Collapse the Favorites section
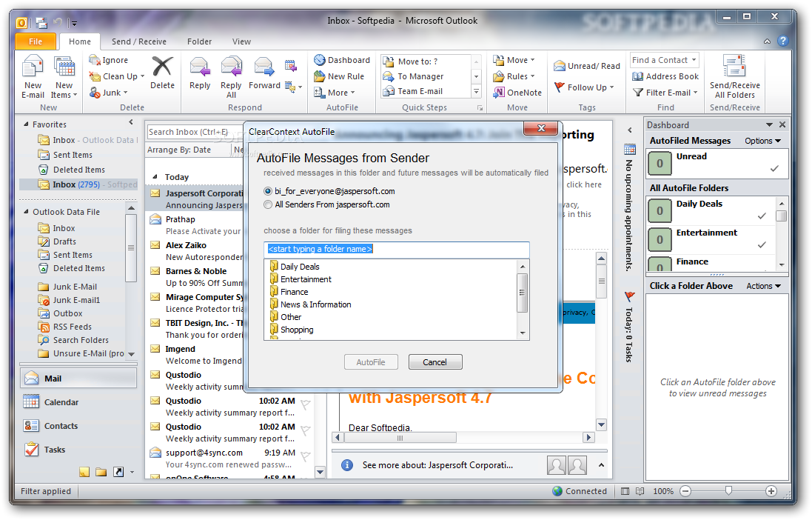Screen dimensions: 812x520 pyautogui.click(x=26, y=124)
